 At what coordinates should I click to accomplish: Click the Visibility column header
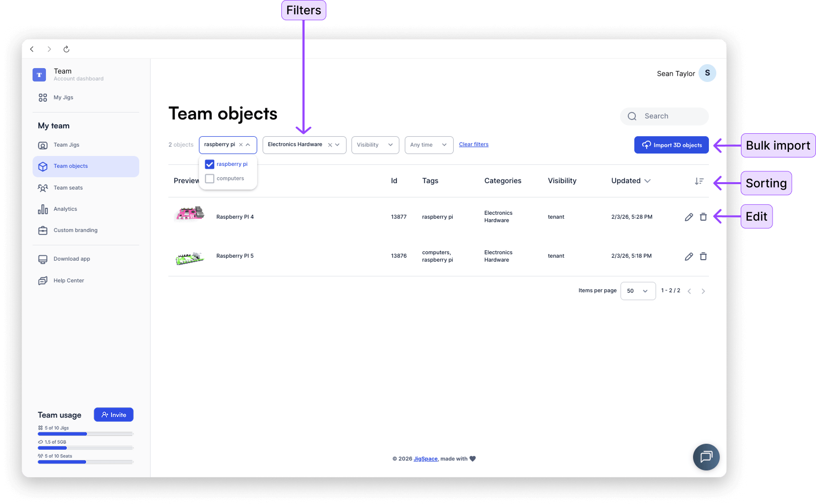[x=562, y=181]
